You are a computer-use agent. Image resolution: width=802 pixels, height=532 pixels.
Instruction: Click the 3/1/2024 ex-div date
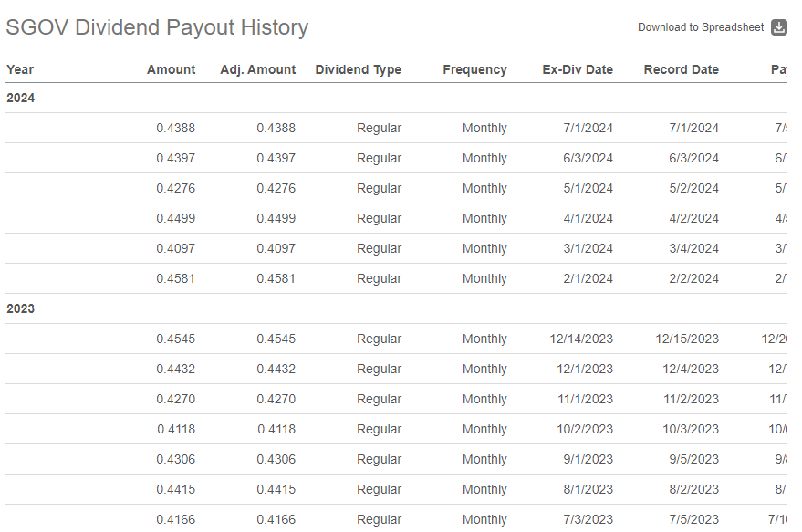[x=588, y=248]
